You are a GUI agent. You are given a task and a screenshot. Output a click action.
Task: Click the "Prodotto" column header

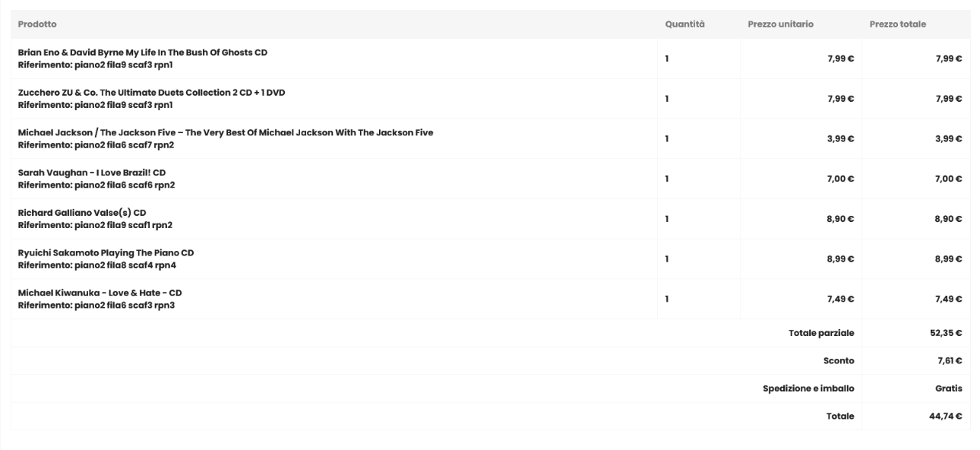click(37, 24)
